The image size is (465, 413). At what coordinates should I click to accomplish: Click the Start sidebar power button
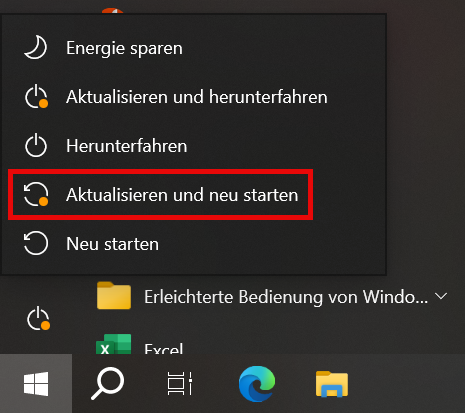pos(38,319)
